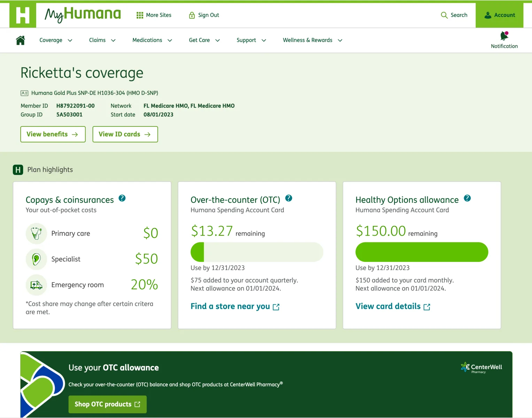Click the Specialist $50 copay amount

146,259
